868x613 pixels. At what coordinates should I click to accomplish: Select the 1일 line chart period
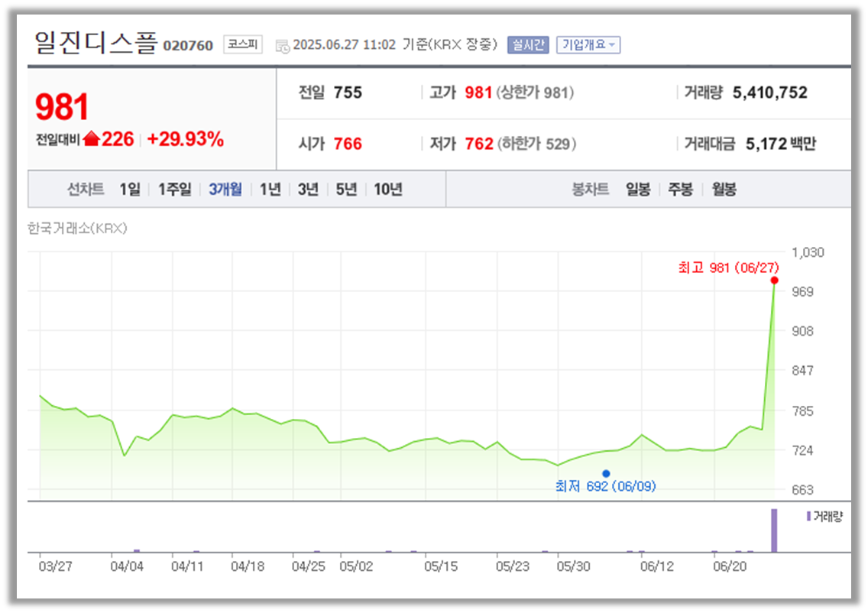(x=130, y=190)
